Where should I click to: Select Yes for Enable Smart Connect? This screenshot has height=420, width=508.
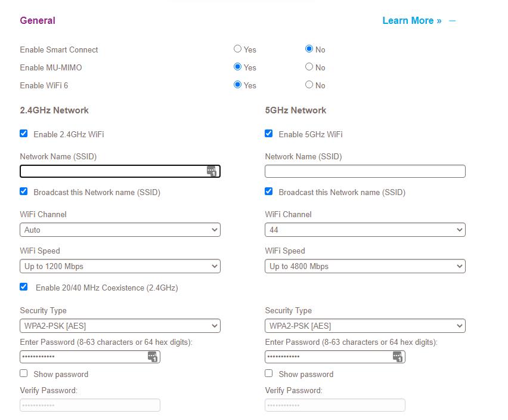pos(238,49)
